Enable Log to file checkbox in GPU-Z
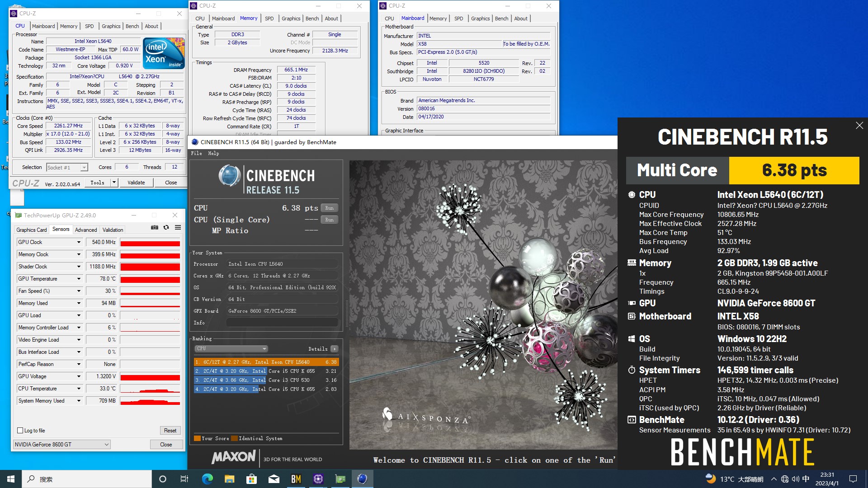The image size is (868, 488). click(20, 431)
